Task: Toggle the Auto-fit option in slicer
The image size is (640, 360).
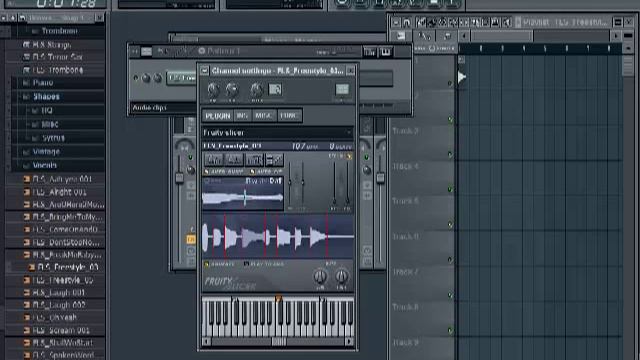Action: click(x=266, y=171)
